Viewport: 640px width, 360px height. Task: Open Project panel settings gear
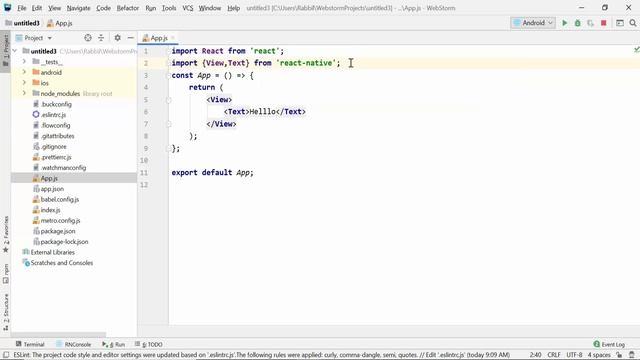point(118,38)
